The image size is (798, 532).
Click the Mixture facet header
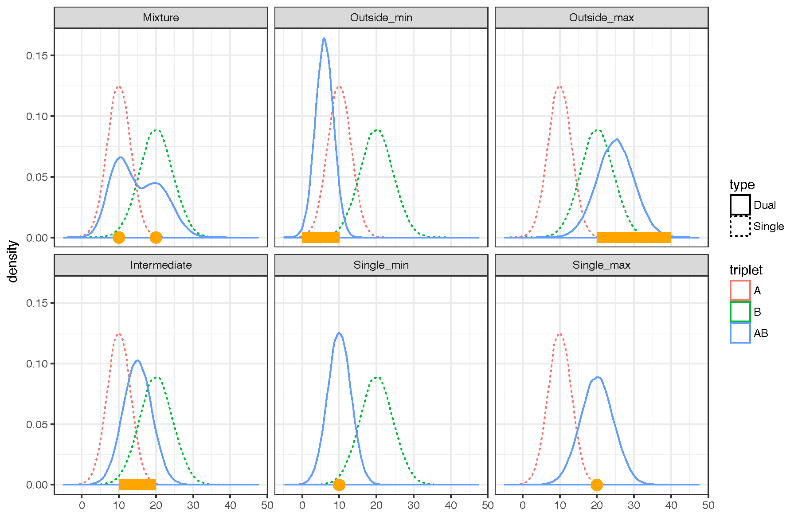(160, 18)
